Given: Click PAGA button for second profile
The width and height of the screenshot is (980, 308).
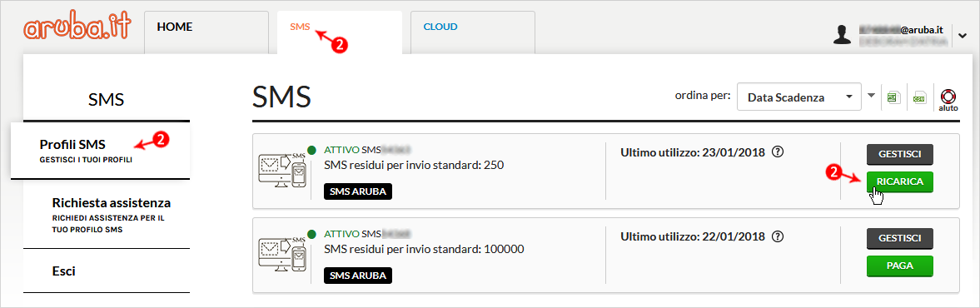Looking at the screenshot, I should coord(899,266).
